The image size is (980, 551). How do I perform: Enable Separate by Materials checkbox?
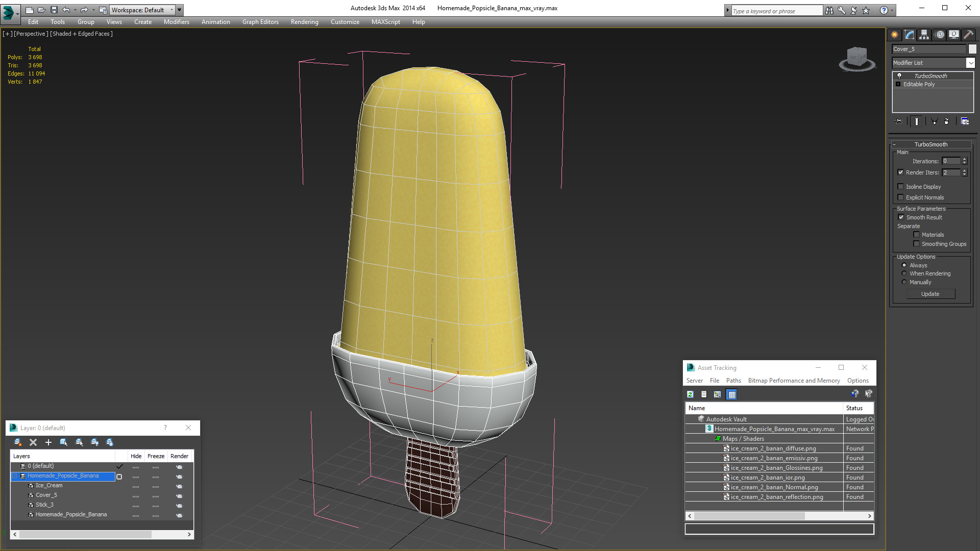[916, 235]
